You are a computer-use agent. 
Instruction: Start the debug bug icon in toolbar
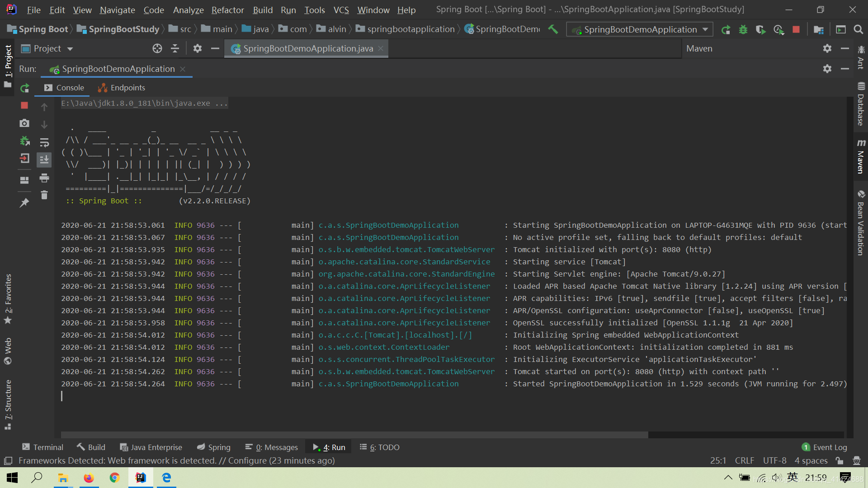tap(743, 29)
